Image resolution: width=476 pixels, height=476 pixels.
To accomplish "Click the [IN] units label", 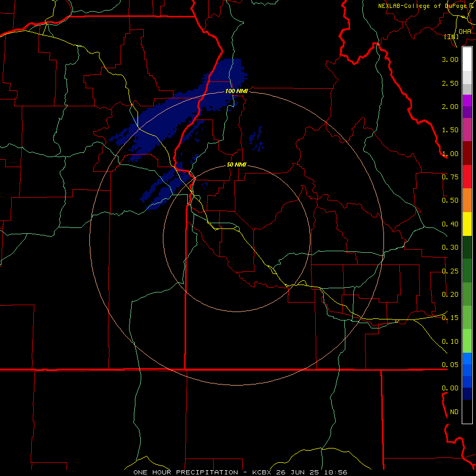I will [x=452, y=36].
